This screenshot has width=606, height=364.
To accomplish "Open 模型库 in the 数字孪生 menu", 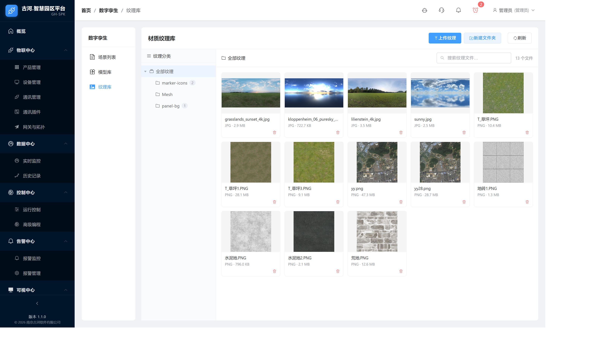I will coord(104,72).
